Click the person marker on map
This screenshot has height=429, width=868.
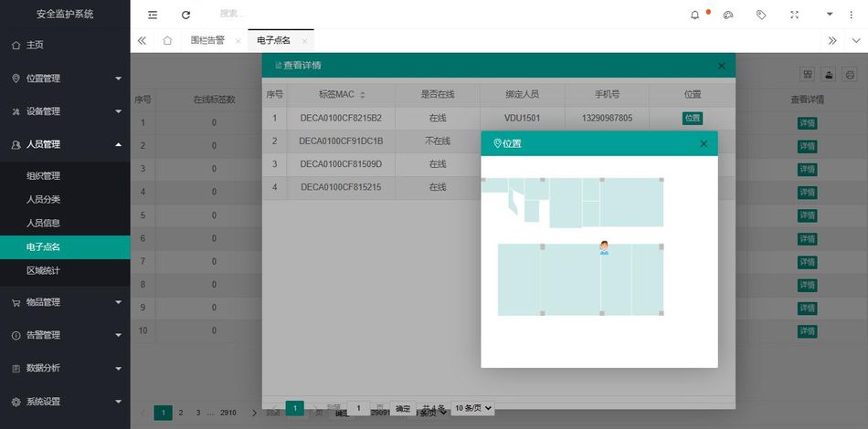[604, 247]
